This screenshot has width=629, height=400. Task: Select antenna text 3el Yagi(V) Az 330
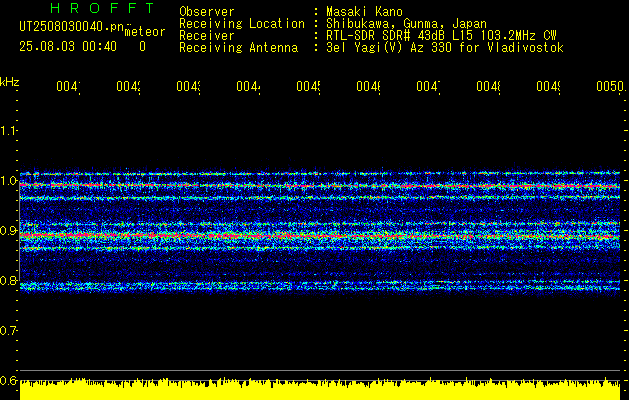(389, 48)
